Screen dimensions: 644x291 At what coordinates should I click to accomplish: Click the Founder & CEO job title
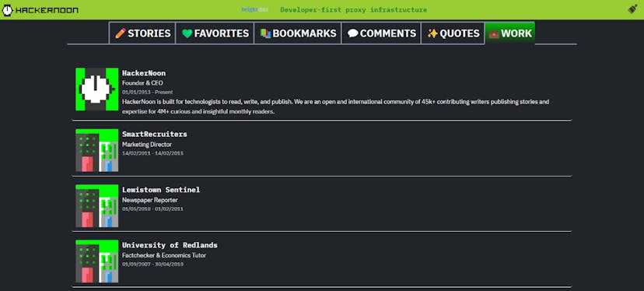(142, 83)
